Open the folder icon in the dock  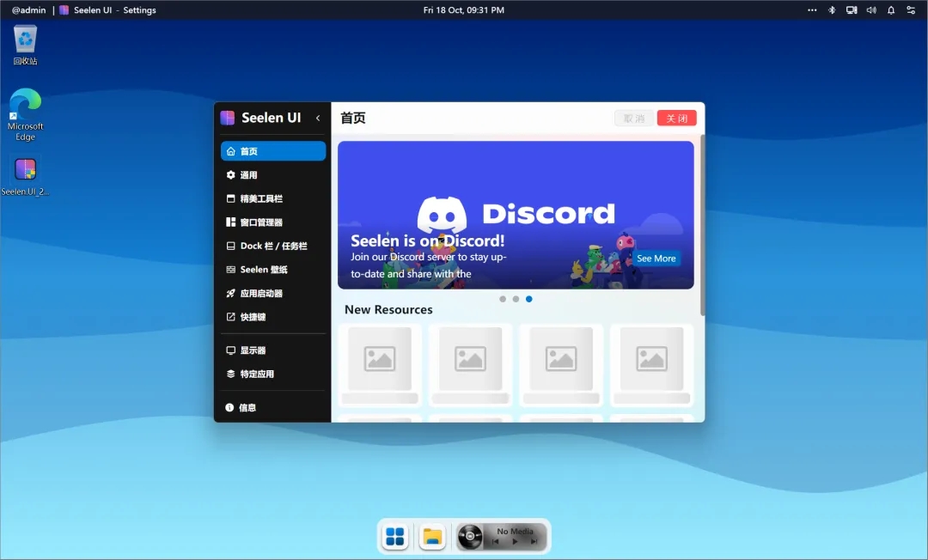[432, 536]
